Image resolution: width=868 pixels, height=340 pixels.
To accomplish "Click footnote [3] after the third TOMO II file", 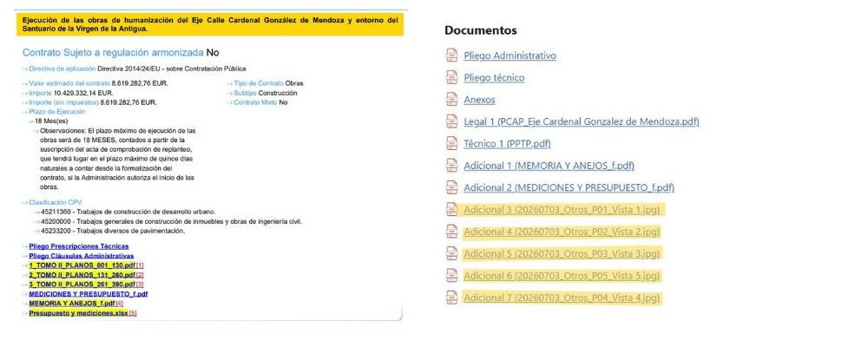I will pyautogui.click(x=140, y=284).
